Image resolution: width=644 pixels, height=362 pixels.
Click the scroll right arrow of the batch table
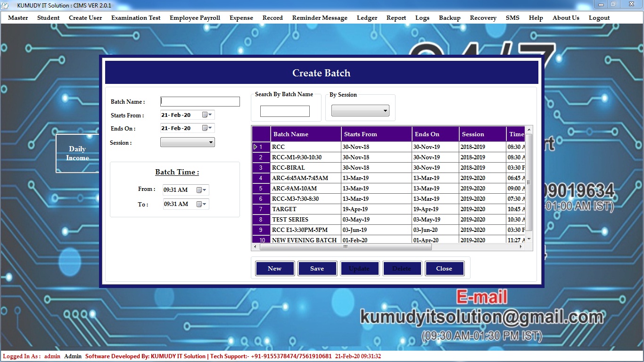coord(520,247)
